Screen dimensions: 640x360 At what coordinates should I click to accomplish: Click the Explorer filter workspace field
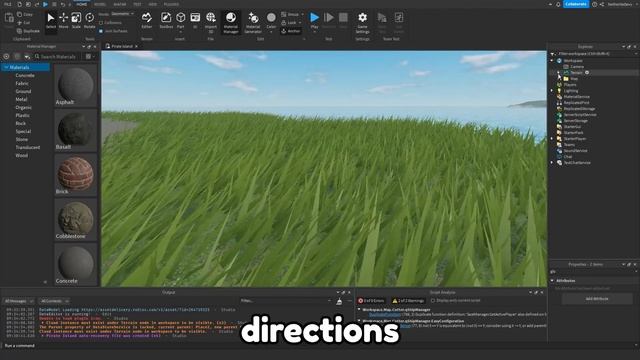click(x=593, y=53)
